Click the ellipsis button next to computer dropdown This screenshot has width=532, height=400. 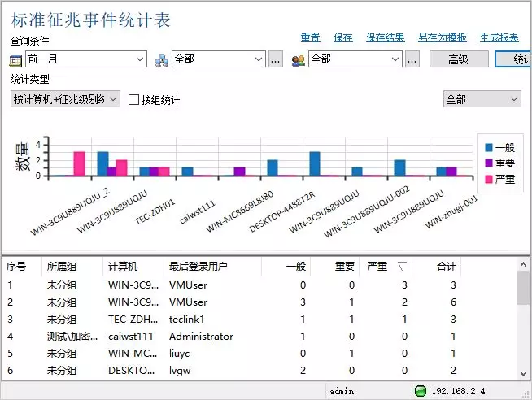click(x=276, y=59)
